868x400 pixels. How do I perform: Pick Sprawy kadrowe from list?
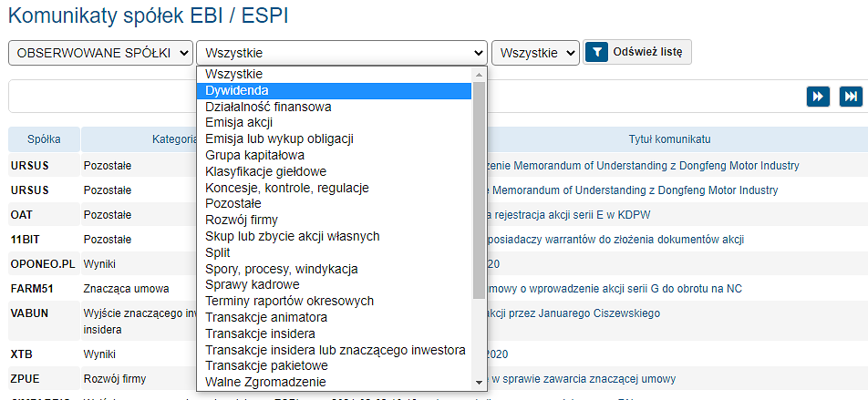click(x=253, y=285)
